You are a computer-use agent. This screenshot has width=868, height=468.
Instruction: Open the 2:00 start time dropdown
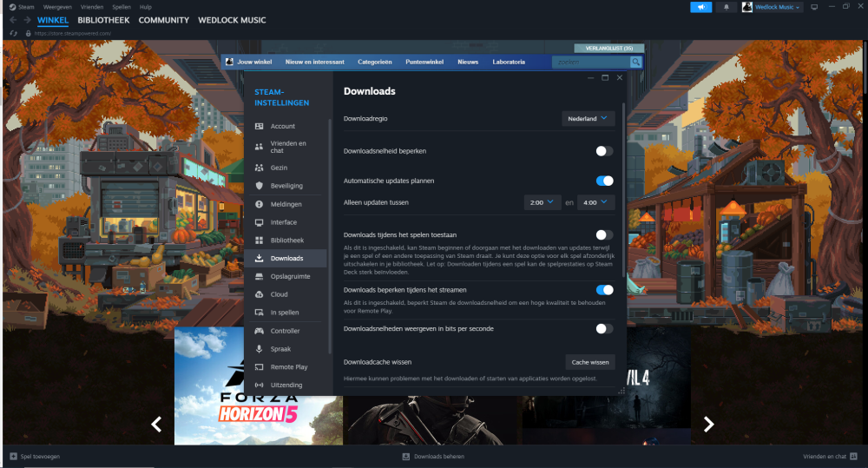pos(542,202)
